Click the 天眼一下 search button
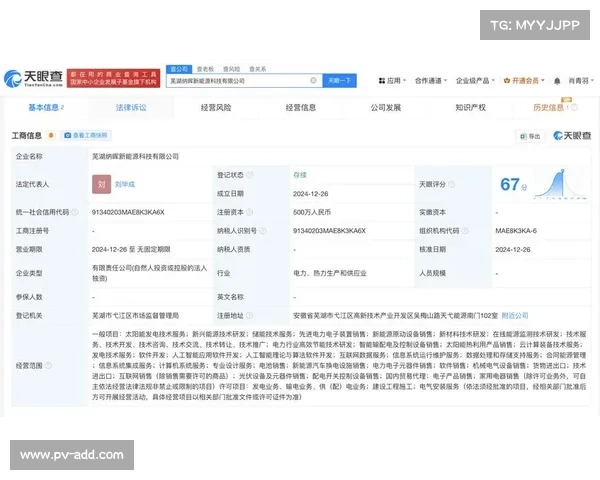Viewport: 600px width, 480px height. click(339, 80)
